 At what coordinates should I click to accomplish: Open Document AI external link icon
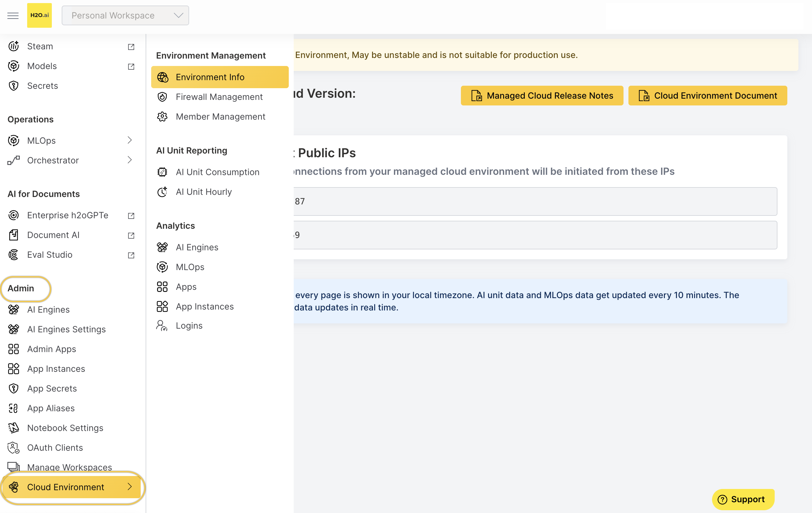131,235
